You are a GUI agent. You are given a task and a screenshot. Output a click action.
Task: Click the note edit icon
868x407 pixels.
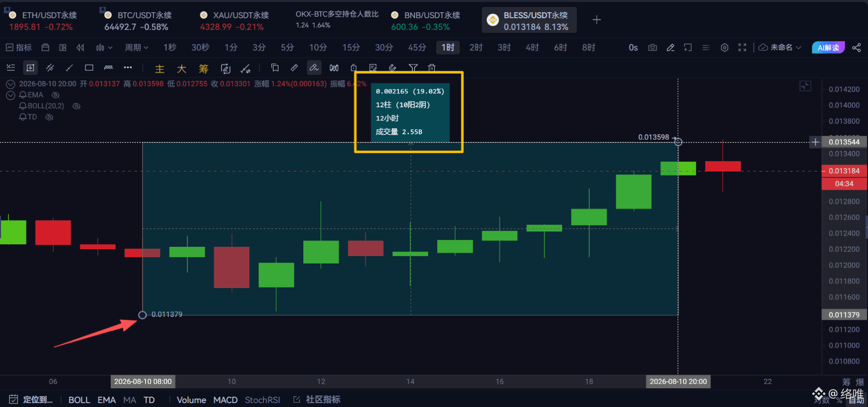(x=373, y=68)
